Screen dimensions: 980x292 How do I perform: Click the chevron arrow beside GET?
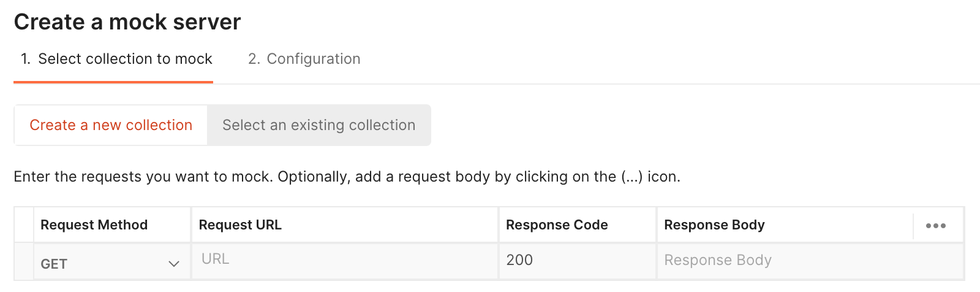(174, 264)
